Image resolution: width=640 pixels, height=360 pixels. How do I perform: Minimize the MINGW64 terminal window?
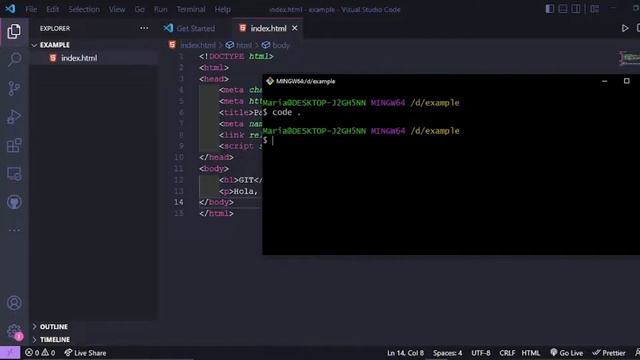point(604,81)
